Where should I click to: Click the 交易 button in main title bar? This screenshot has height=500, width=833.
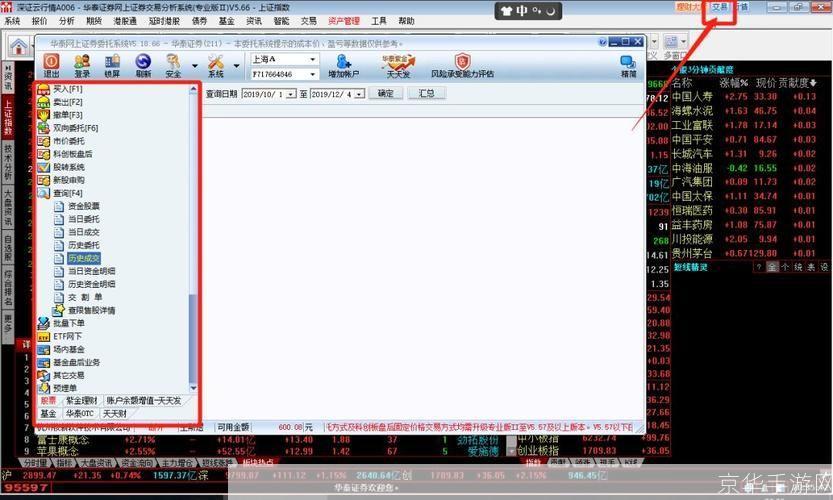click(x=719, y=7)
